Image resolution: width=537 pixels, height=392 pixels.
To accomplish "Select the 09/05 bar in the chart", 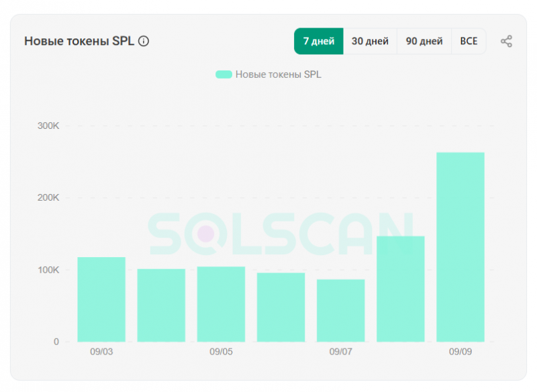I will 222,304.
